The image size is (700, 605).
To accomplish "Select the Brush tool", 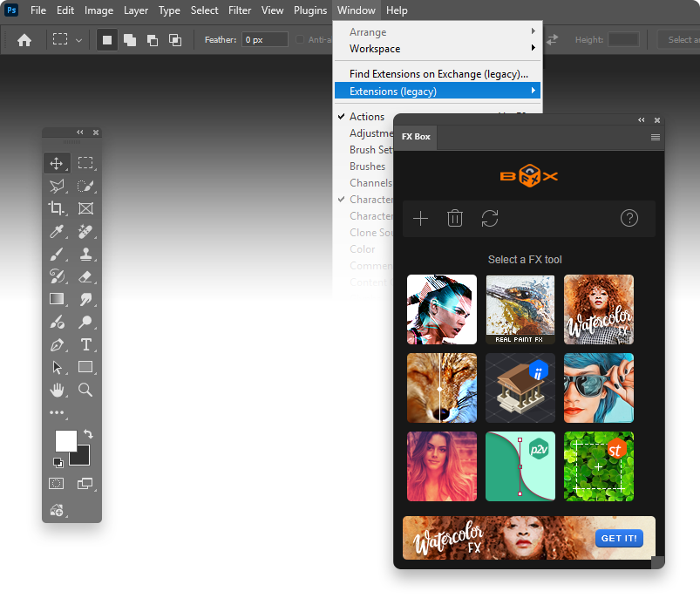I will tap(56, 255).
